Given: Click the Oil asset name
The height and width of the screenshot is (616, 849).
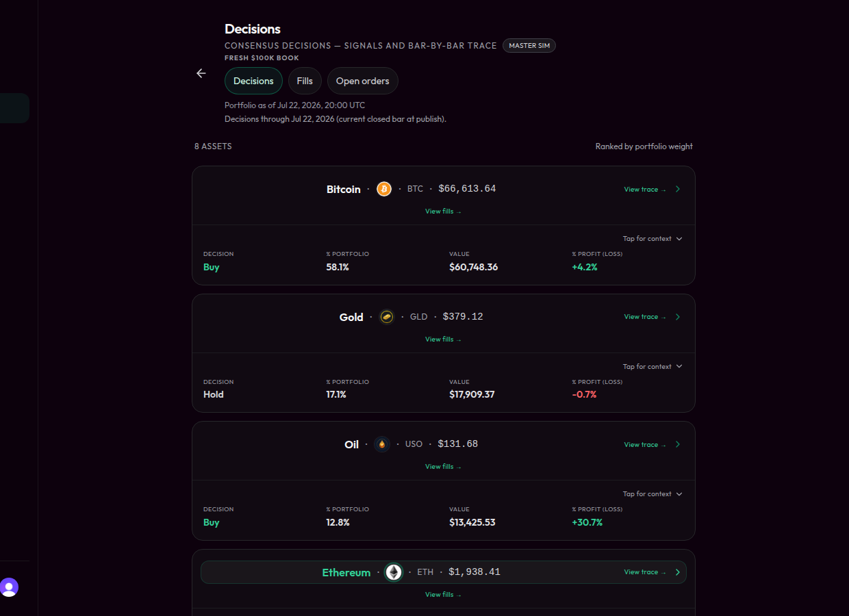Looking at the screenshot, I should pos(352,445).
